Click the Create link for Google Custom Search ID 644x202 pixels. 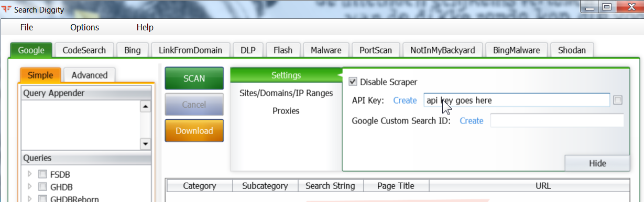(x=472, y=121)
